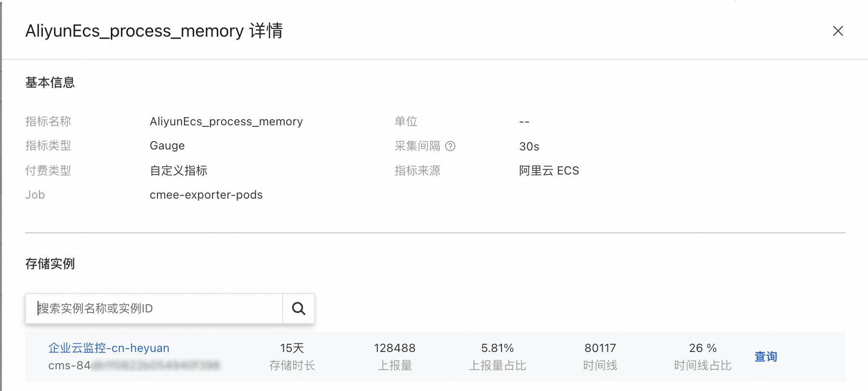This screenshot has height=391, width=868.
Task: Click the 阿里云 ECS metric source value
Action: pyautogui.click(x=549, y=171)
